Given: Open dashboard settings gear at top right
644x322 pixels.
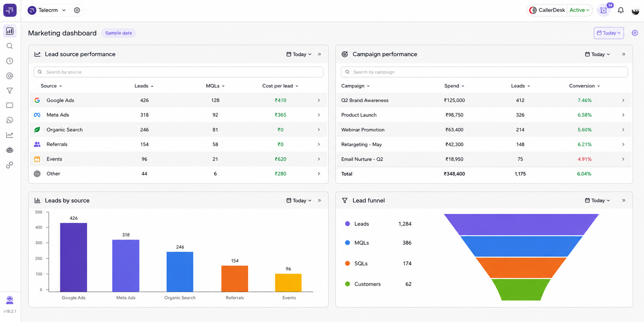Looking at the screenshot, I should click(x=635, y=33).
